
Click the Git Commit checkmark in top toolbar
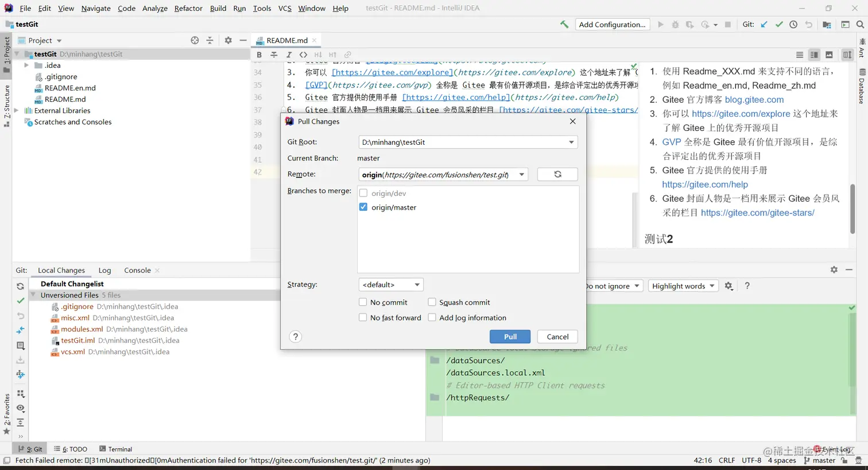coord(779,24)
